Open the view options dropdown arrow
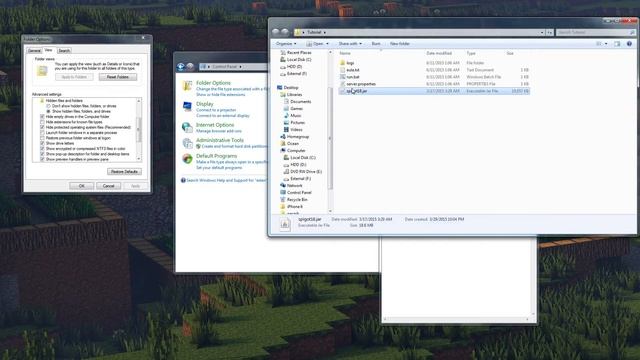This screenshot has height=360, width=640. tap(606, 44)
